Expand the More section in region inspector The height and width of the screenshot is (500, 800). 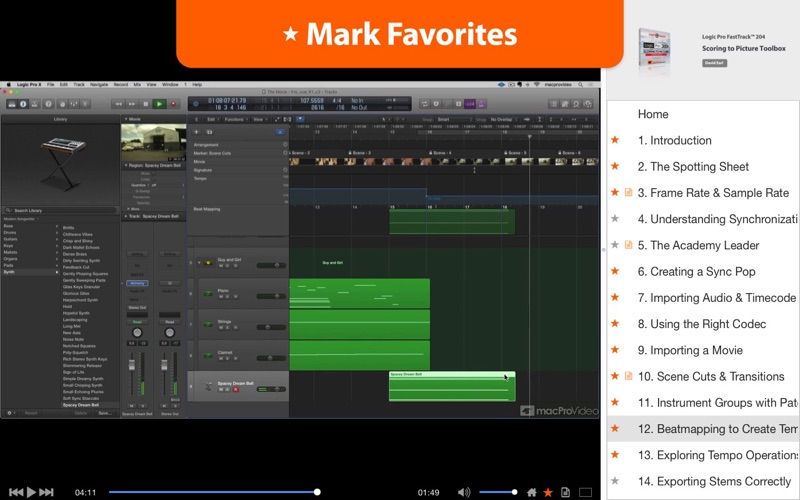[126, 209]
